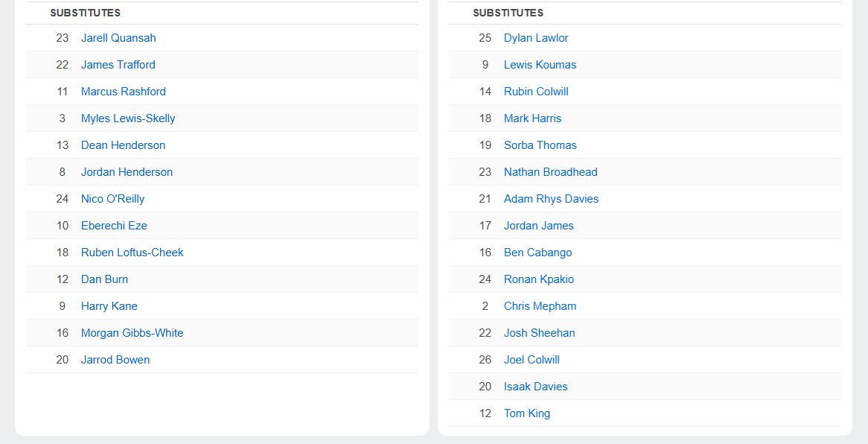
Task: Click Sorba Thomas player link
Action: point(540,145)
